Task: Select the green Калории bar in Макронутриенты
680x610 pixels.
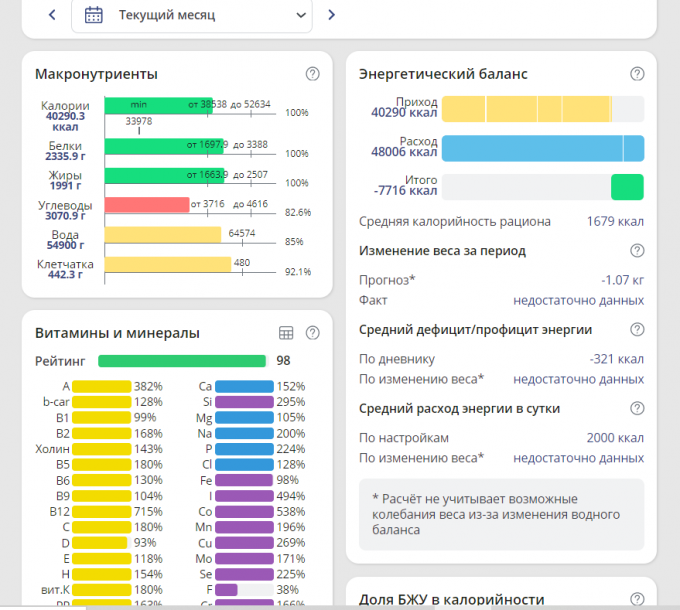Action: 158,105
